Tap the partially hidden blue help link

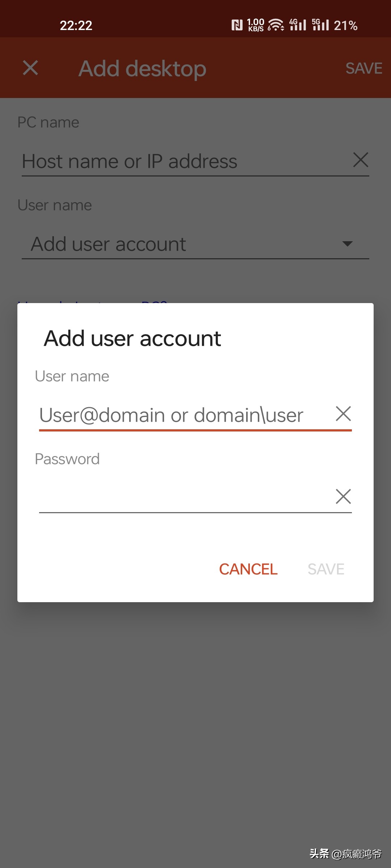[92, 301]
